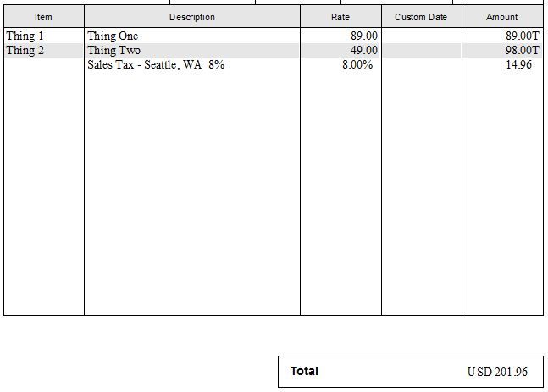
Task: Click the 89.00 rate value
Action: (364, 36)
